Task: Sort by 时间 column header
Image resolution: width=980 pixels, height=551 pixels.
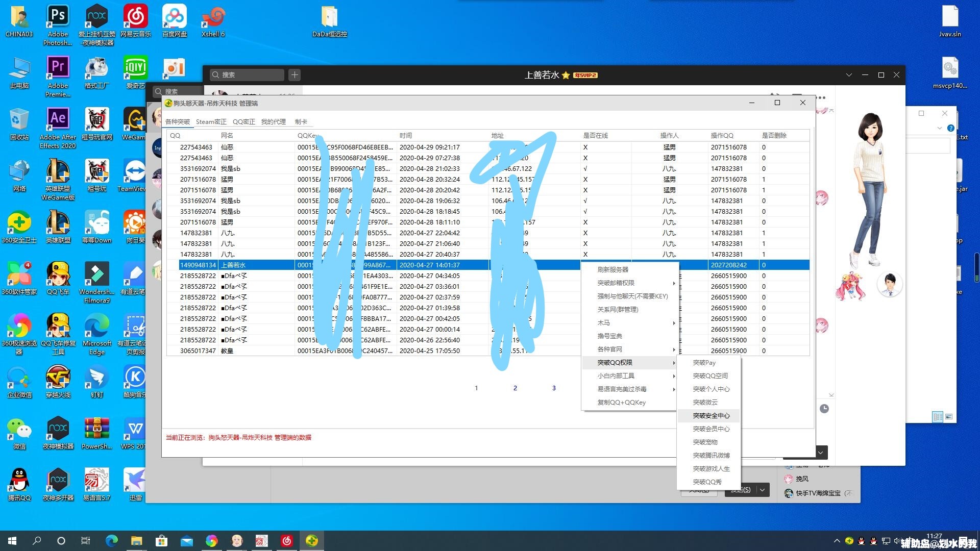Action: (x=442, y=135)
